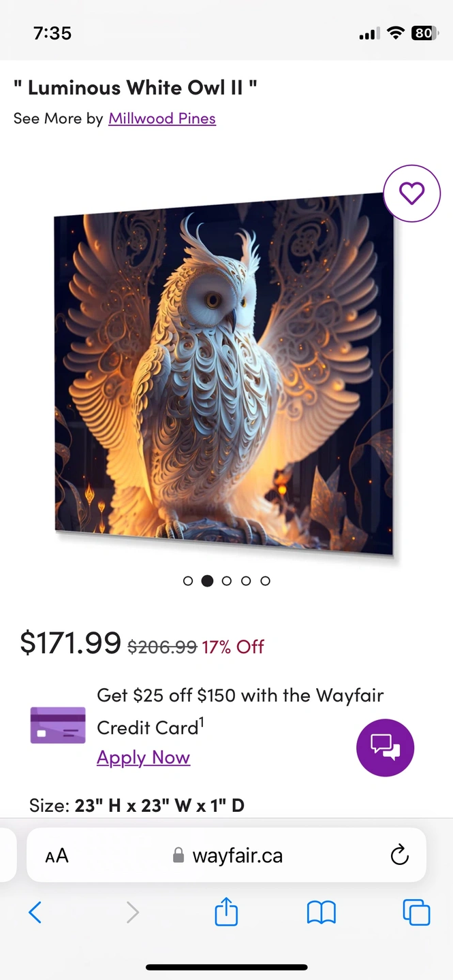Select the fourth image carousel dot
This screenshot has width=453, height=980.
[246, 581]
